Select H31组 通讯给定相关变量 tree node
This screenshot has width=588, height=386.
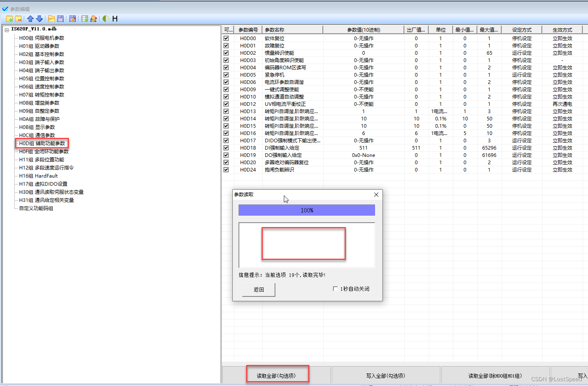[46, 200]
